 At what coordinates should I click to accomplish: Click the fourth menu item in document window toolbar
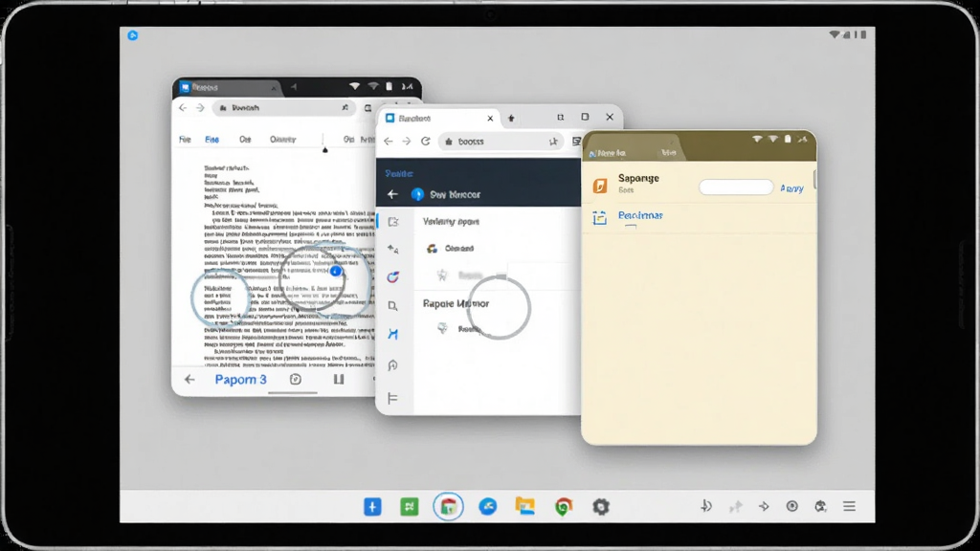pos(282,140)
